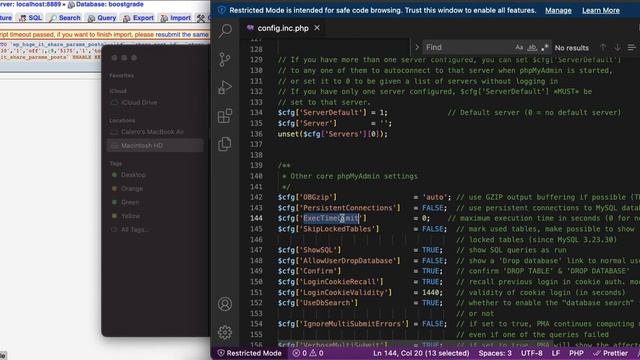Click Restricted Mode in the status bar
640x360 pixels.
tap(250, 353)
